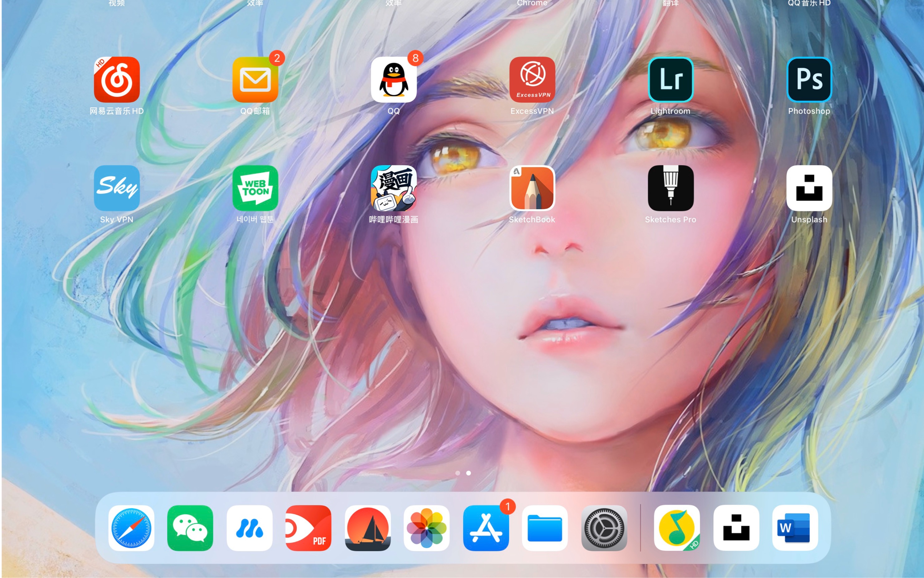924x578 pixels.
Task: Open the Naver WEBTOON app
Action: 255,188
